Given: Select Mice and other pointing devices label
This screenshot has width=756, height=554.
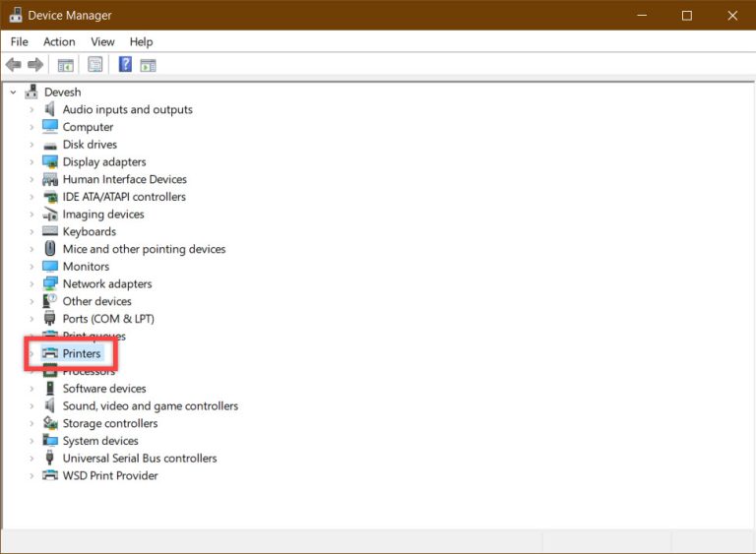Looking at the screenshot, I should (144, 249).
